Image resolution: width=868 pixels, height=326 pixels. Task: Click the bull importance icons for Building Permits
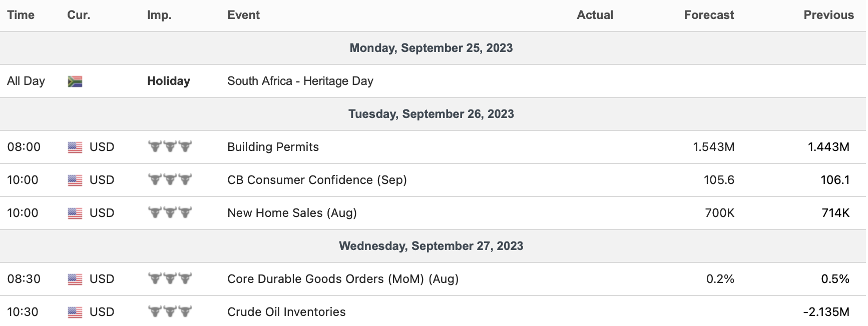coord(170,146)
